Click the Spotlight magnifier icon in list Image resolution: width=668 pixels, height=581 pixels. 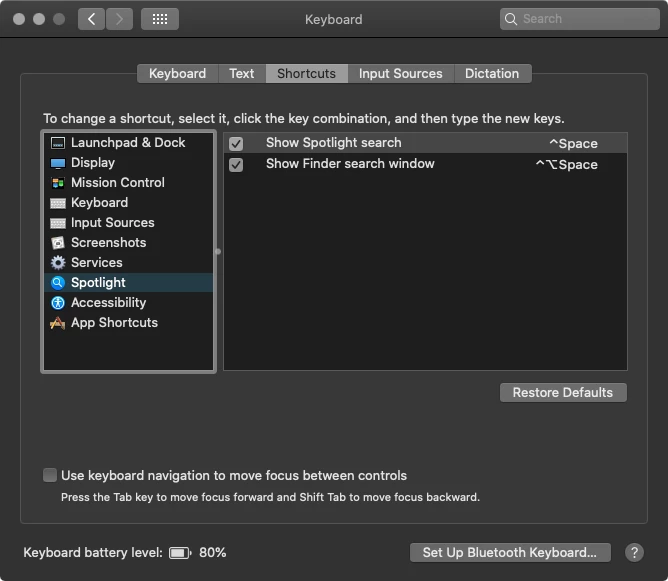click(58, 283)
